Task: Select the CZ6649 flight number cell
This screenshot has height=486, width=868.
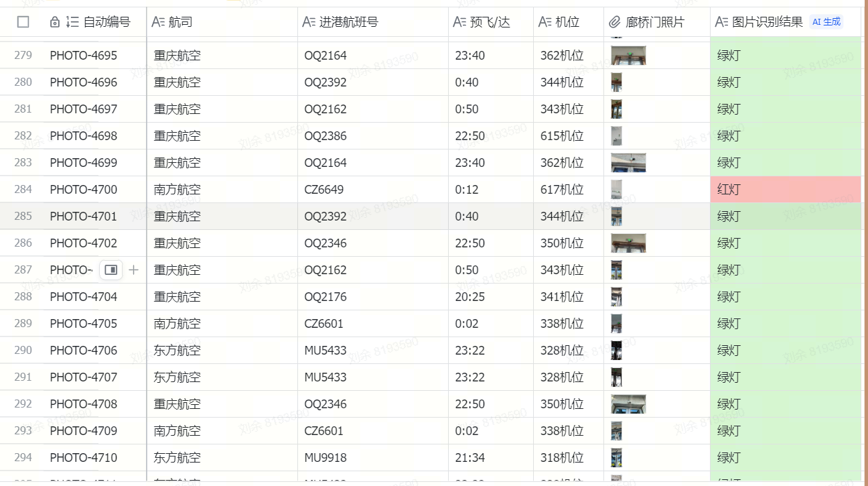Action: [324, 190]
